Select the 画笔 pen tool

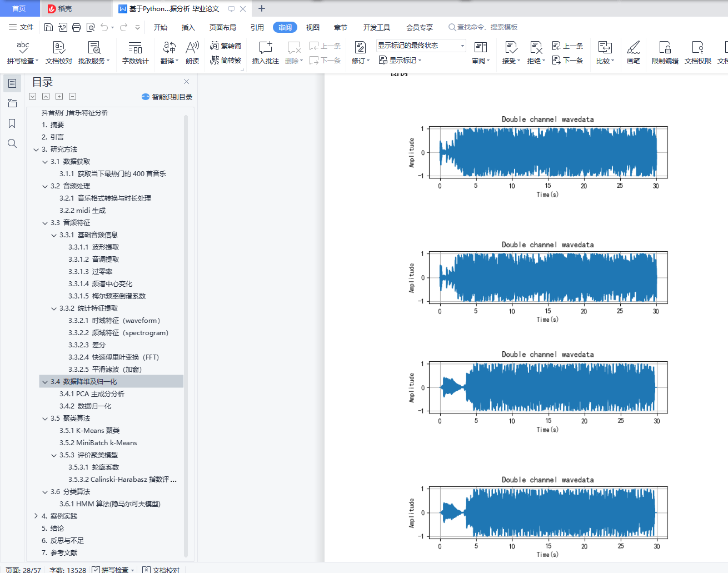pyautogui.click(x=634, y=53)
